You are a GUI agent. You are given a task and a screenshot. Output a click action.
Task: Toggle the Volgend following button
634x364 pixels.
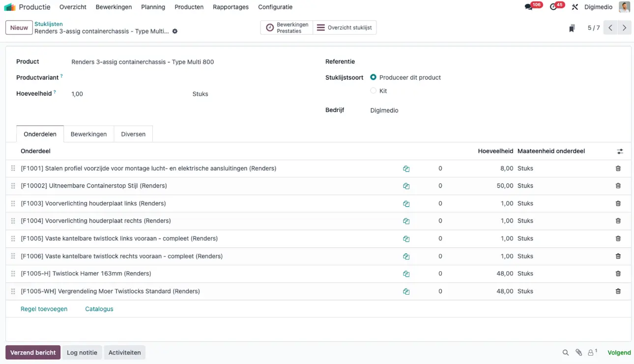(x=619, y=353)
